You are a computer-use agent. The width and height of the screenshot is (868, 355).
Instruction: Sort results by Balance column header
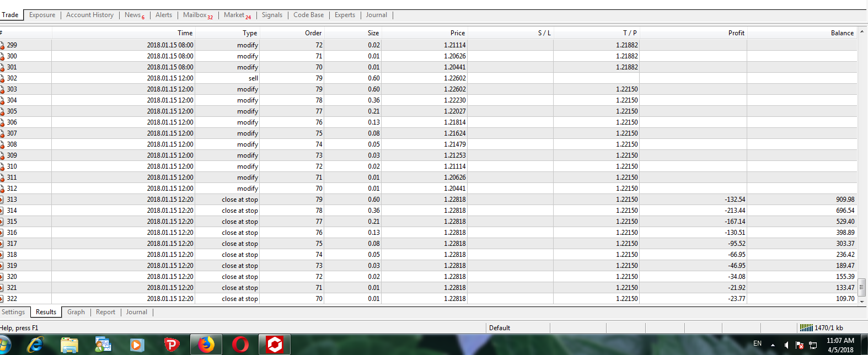(842, 33)
